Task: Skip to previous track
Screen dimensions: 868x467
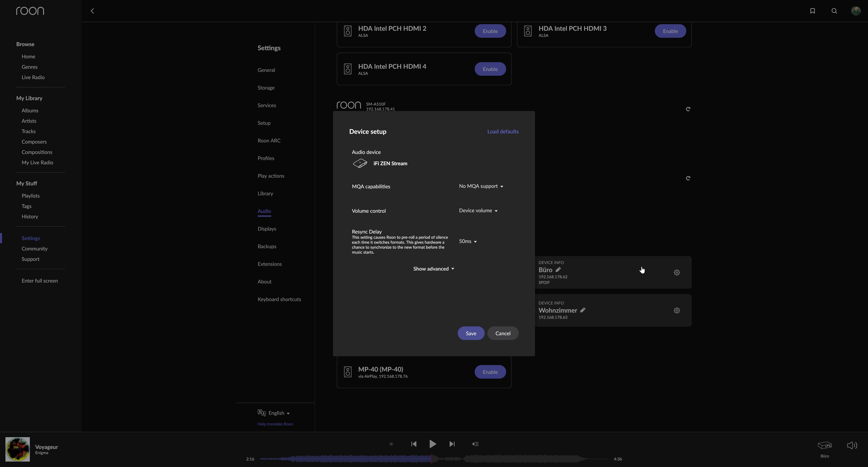Action: pyautogui.click(x=414, y=444)
